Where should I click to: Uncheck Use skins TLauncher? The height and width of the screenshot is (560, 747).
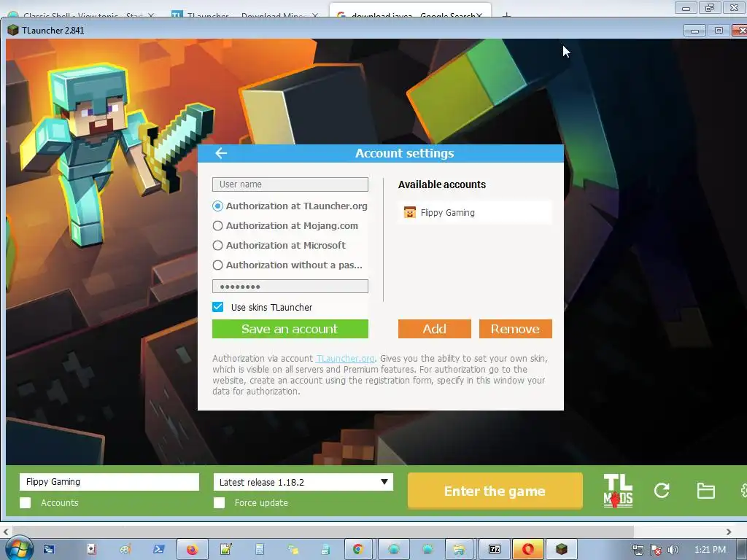(217, 307)
